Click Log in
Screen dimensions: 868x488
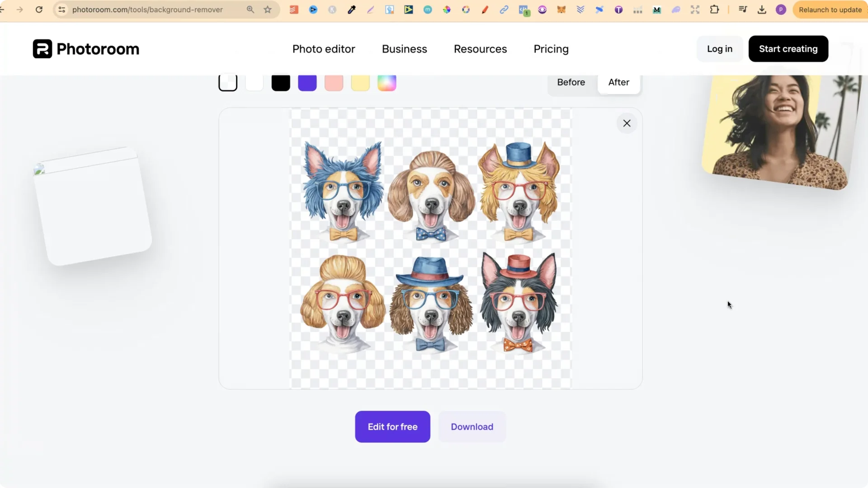pyautogui.click(x=719, y=49)
